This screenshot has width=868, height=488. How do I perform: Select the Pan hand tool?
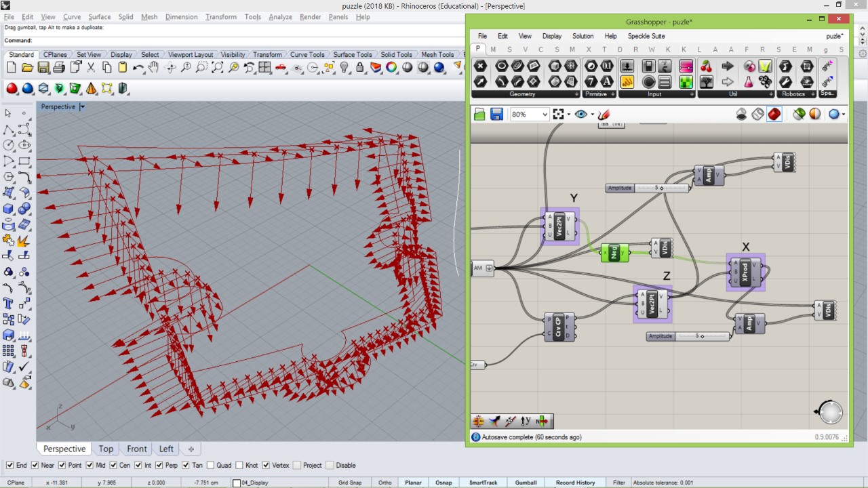[154, 67]
